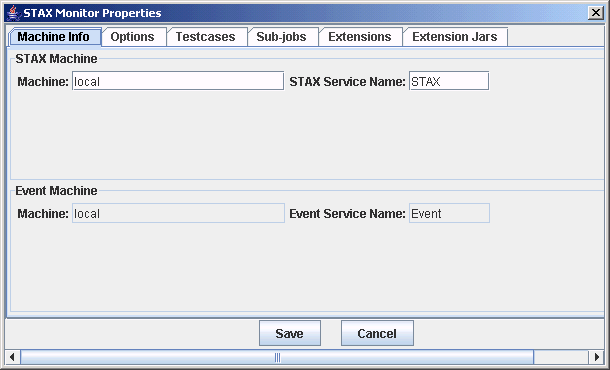Click the STAX Machine input field
The width and height of the screenshot is (610, 370).
178,81
